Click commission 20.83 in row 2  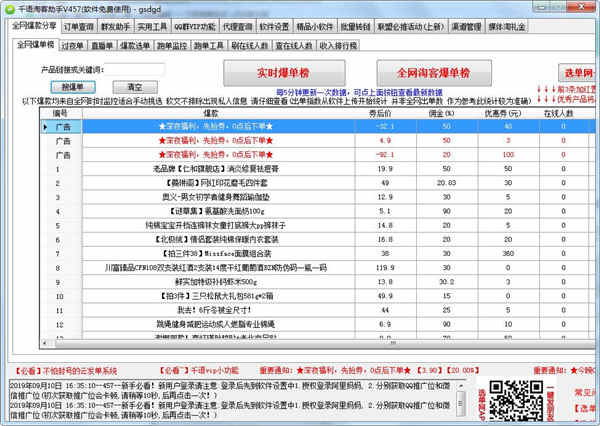(447, 183)
